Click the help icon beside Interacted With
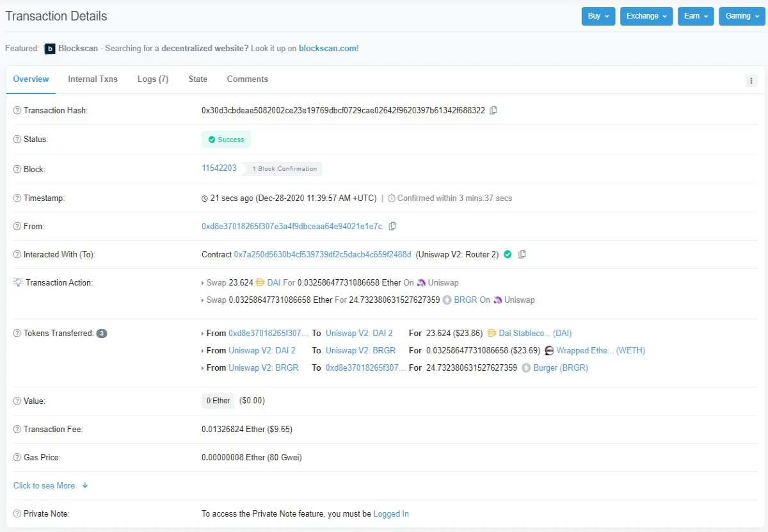The image size is (768, 532). pyautogui.click(x=17, y=255)
